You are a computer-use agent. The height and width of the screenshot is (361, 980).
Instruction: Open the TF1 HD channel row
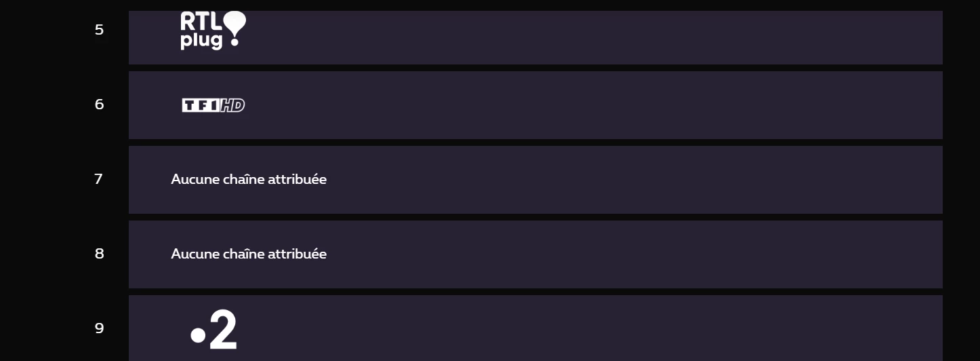point(535,105)
